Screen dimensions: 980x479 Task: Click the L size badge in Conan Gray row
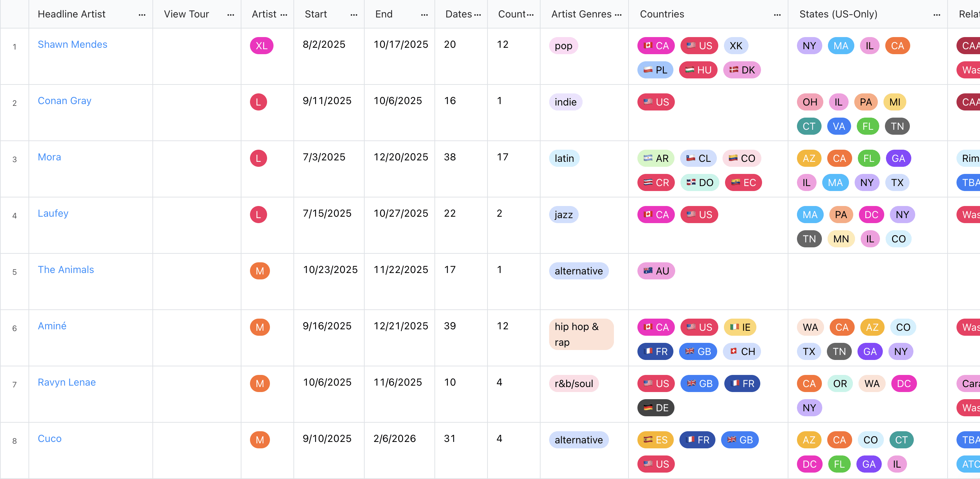258,102
